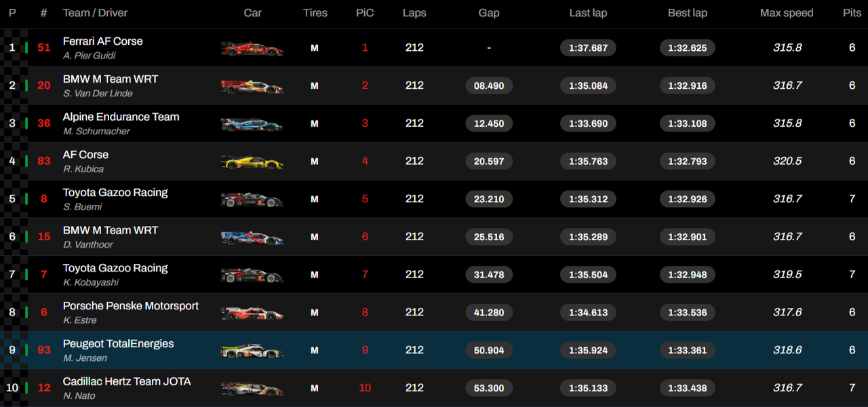Open driver M. Schumacher's entry
The width and height of the screenshot is (868, 407).
tap(96, 132)
